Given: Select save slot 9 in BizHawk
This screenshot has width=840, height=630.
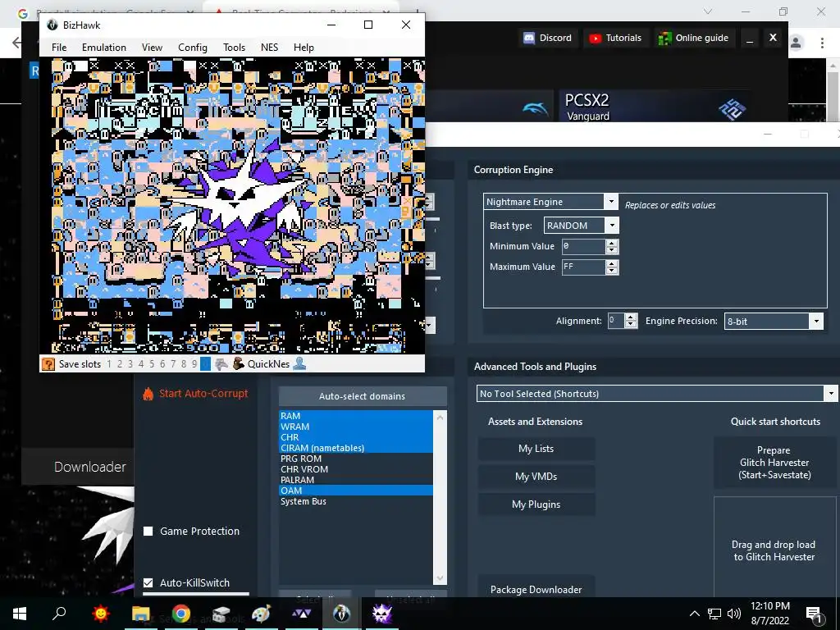Looking at the screenshot, I should pyautogui.click(x=194, y=364).
